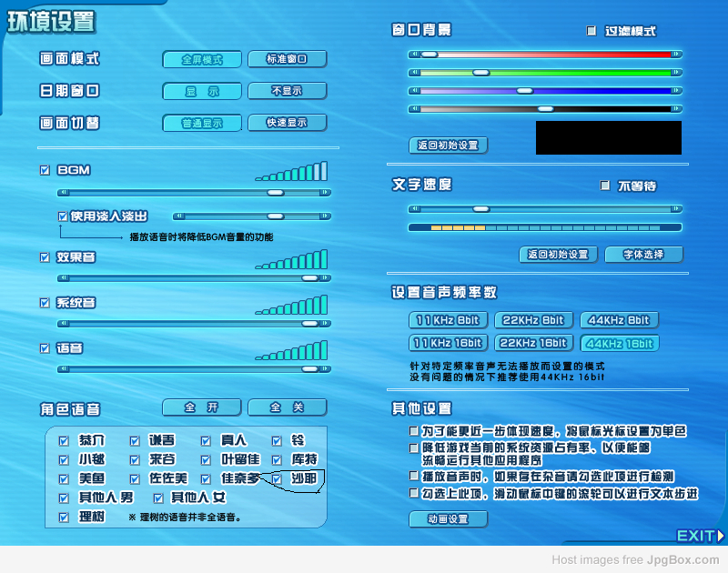Open the 字体选择 font selection
728x573 pixels.
coord(642,255)
